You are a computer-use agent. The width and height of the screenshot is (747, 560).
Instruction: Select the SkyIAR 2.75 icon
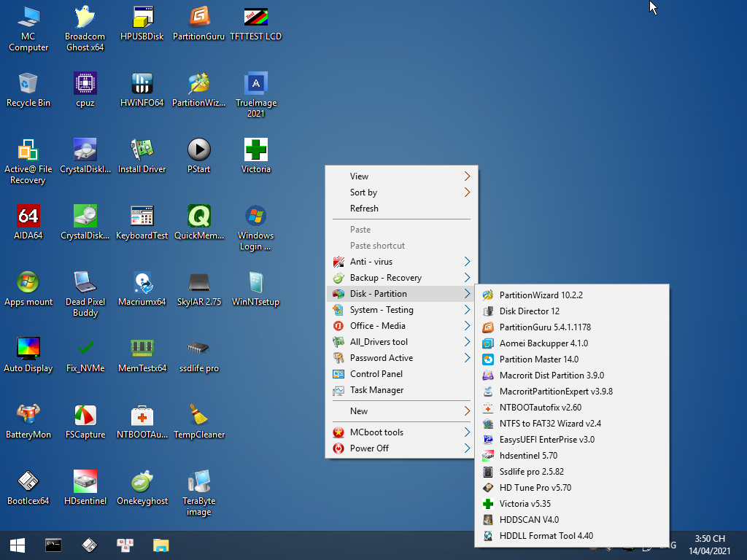click(198, 289)
